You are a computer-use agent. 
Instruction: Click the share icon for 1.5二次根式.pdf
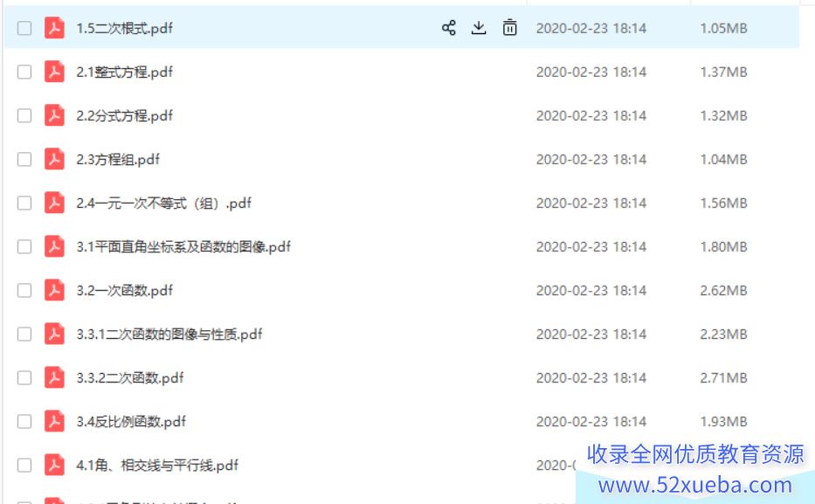click(x=449, y=28)
